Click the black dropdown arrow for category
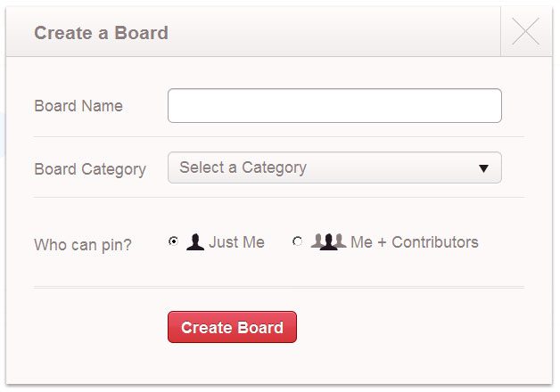 [x=483, y=168]
